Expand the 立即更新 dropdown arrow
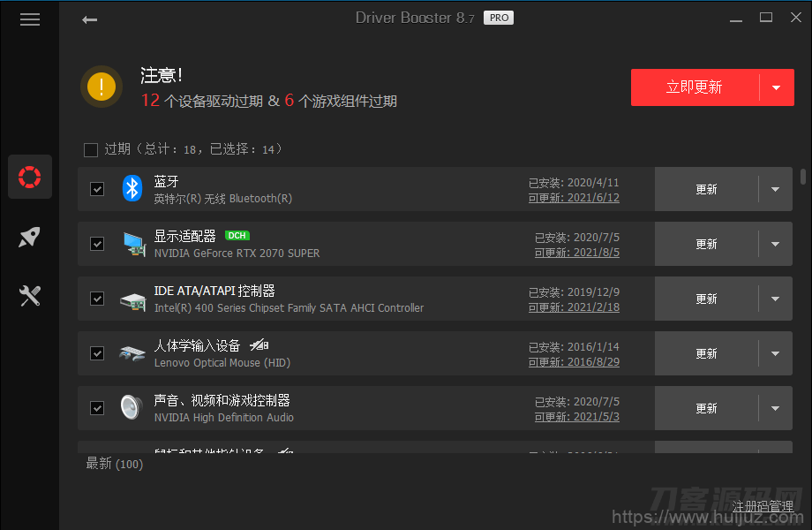The width and height of the screenshot is (812, 530). coord(777,87)
